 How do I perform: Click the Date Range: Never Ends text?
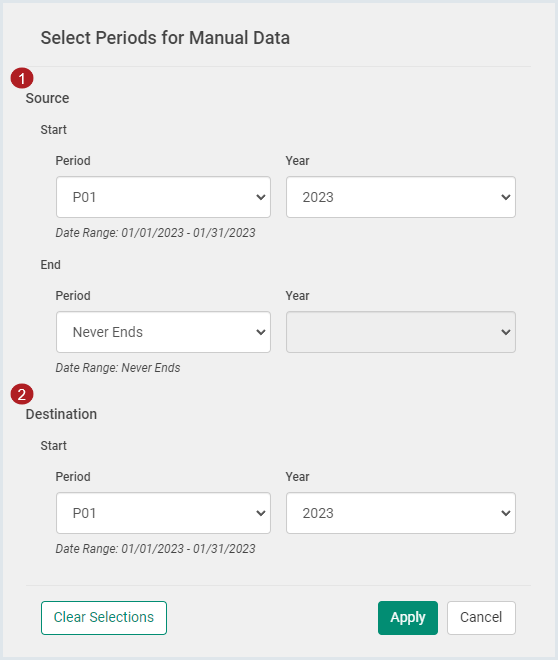(118, 368)
